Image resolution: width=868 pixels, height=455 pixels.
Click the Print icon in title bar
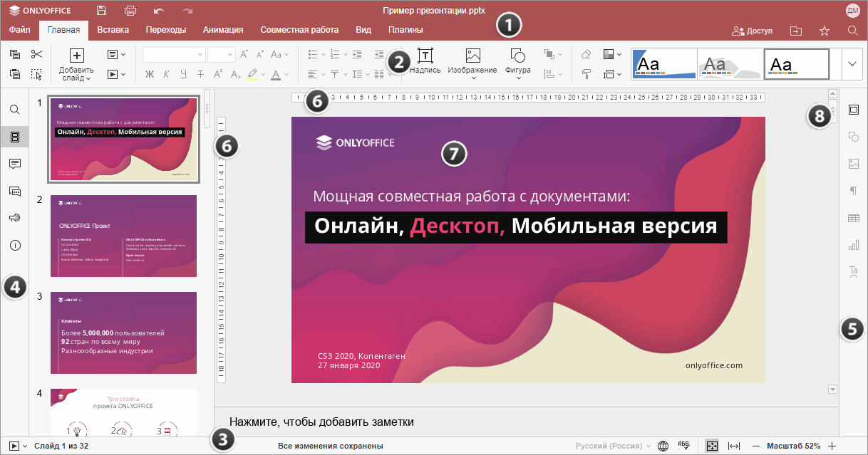130,11
